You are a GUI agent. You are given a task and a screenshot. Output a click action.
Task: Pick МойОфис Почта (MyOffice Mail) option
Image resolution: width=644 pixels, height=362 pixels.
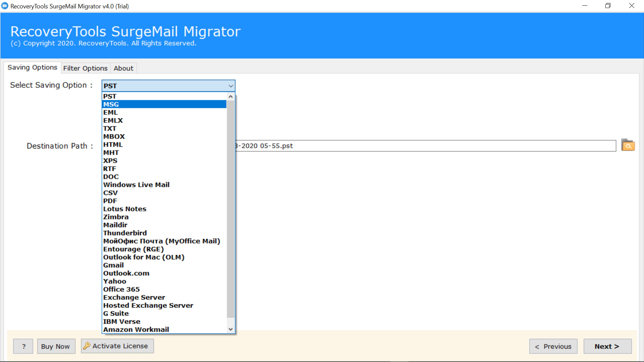point(164,241)
